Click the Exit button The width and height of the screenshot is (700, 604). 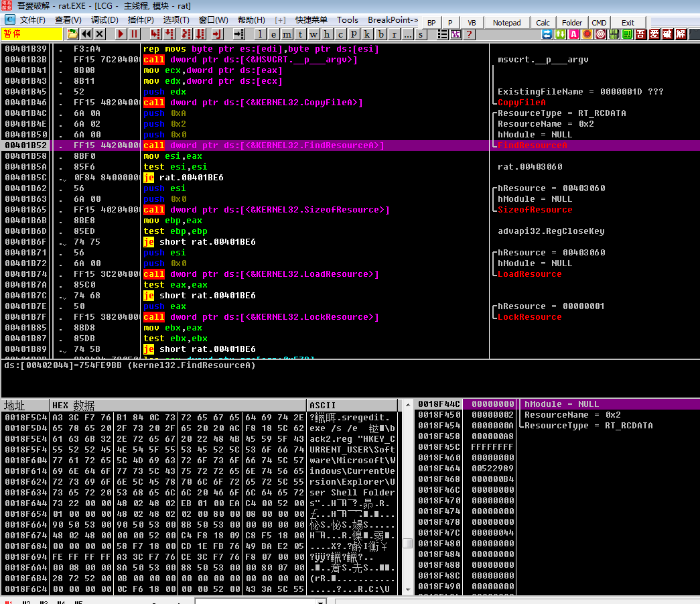click(x=628, y=23)
